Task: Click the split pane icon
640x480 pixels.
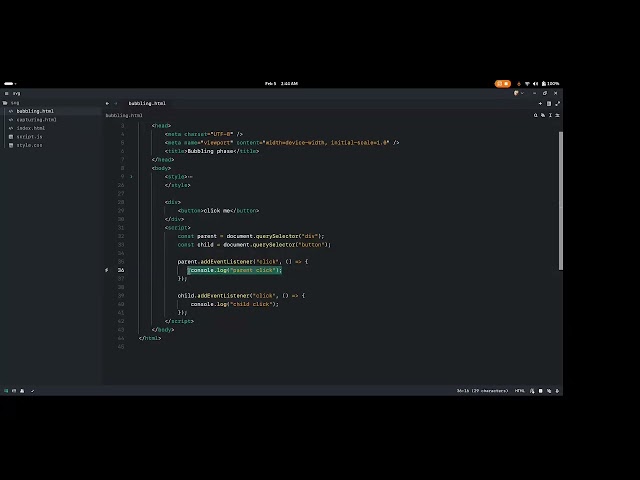Action: click(549, 104)
